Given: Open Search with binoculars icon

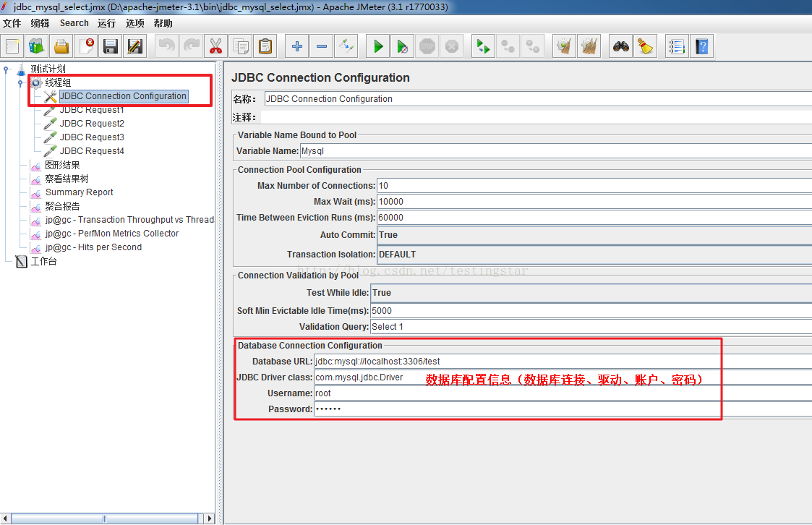Looking at the screenshot, I should tap(621, 46).
